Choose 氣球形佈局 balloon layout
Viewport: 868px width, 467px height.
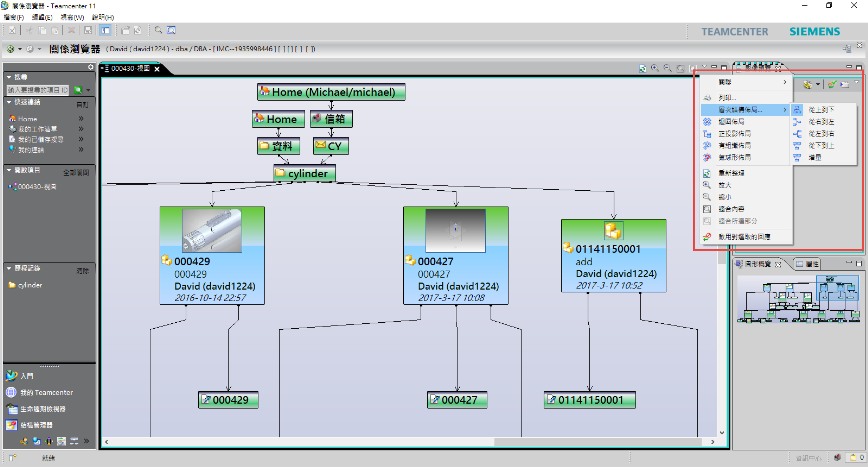[x=746, y=157]
